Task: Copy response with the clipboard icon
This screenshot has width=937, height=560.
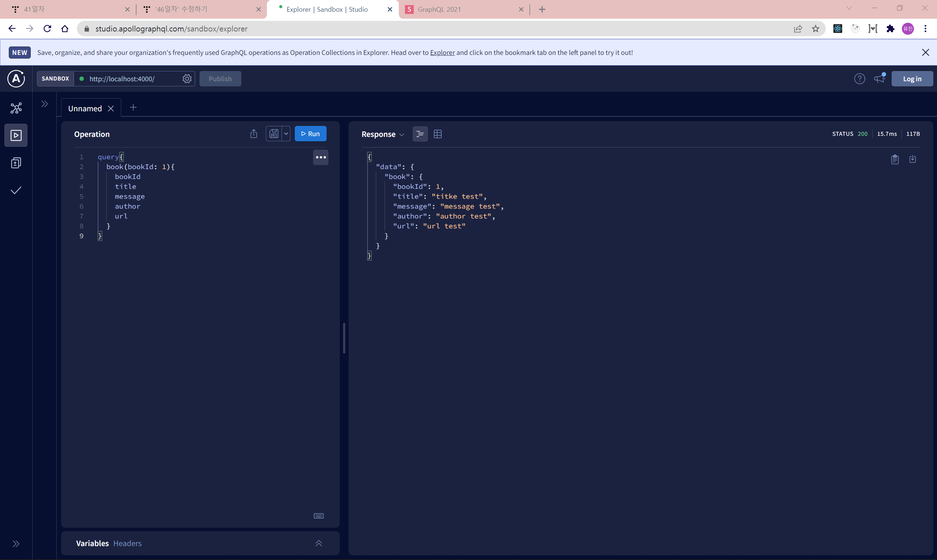Action: click(x=894, y=159)
